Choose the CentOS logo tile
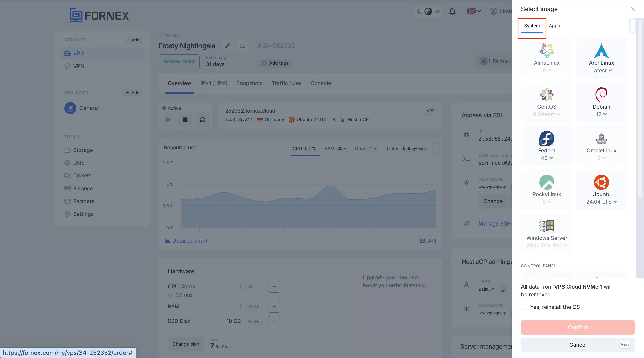The width and height of the screenshot is (644, 358). point(547,95)
